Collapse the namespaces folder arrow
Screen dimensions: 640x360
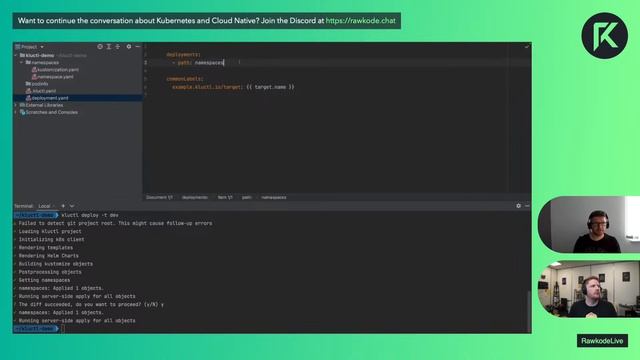tap(22, 62)
